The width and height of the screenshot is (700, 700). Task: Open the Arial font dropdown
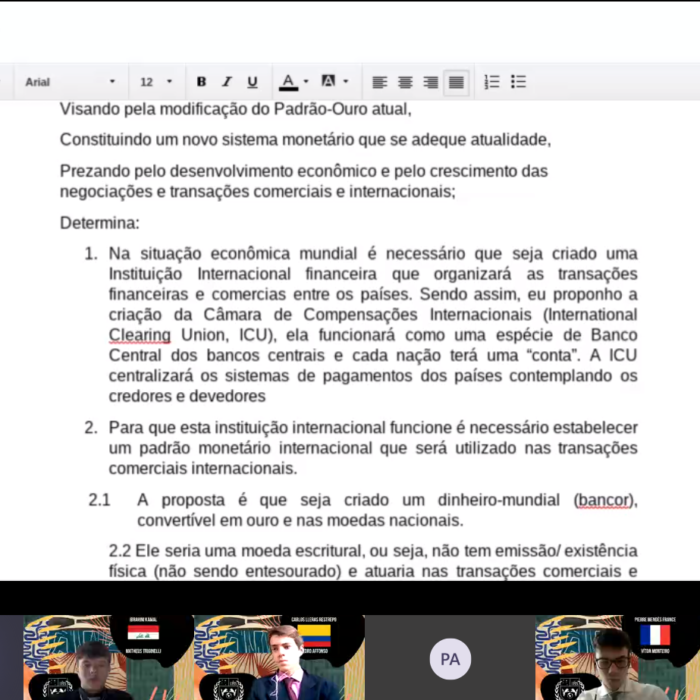pyautogui.click(x=70, y=82)
